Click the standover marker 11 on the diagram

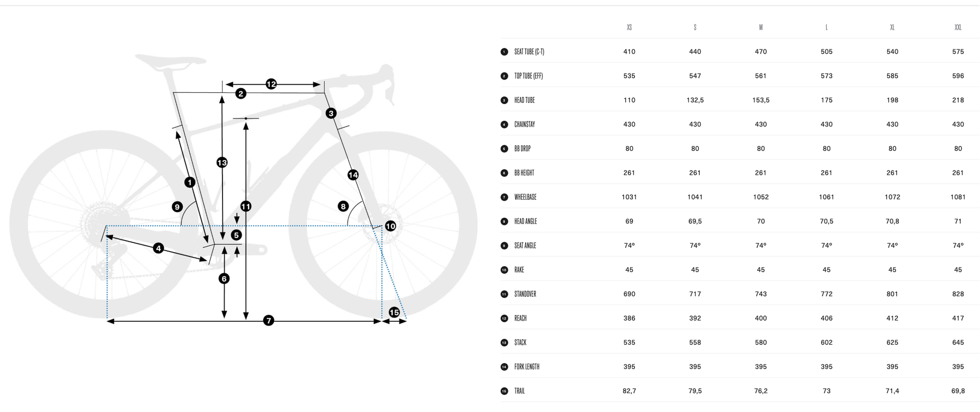pos(246,207)
